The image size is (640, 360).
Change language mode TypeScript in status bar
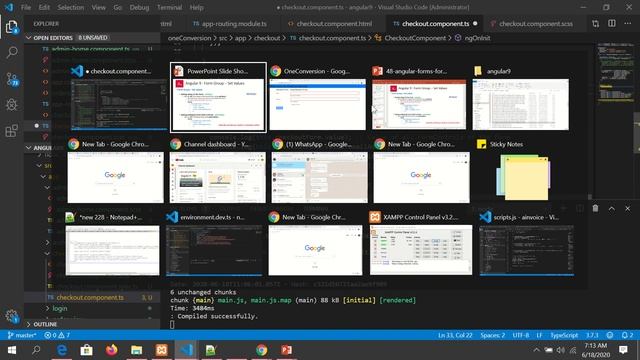pos(564,335)
